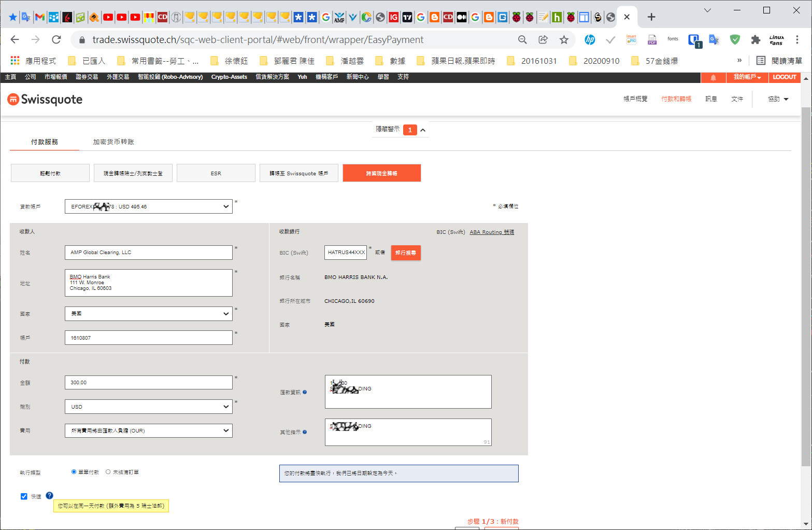Click the alert count badge 1

pyautogui.click(x=410, y=130)
